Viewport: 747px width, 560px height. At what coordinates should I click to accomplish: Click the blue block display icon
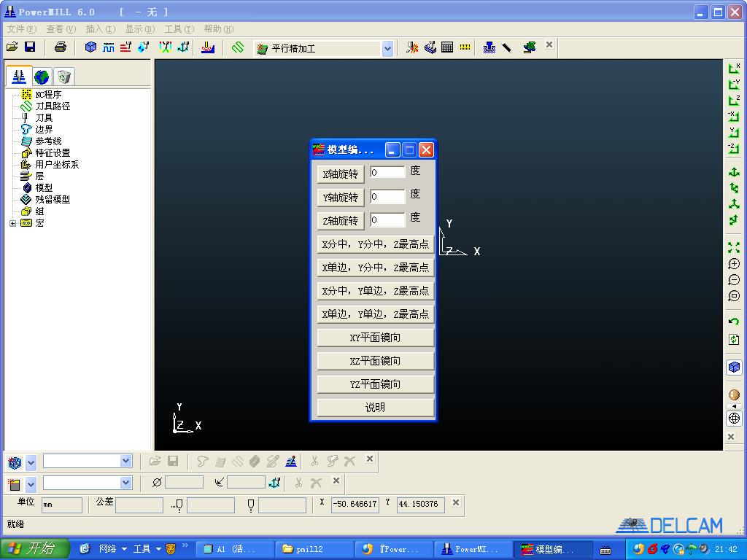pyautogui.click(x=734, y=367)
